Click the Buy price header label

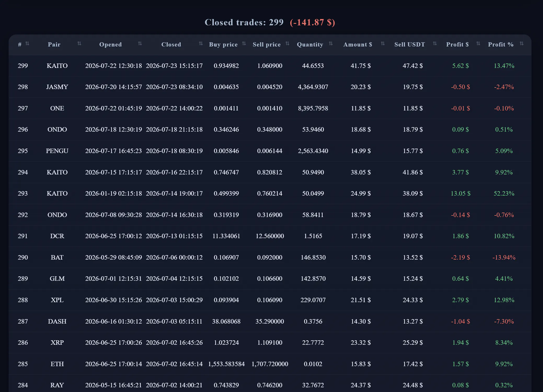[223, 44]
